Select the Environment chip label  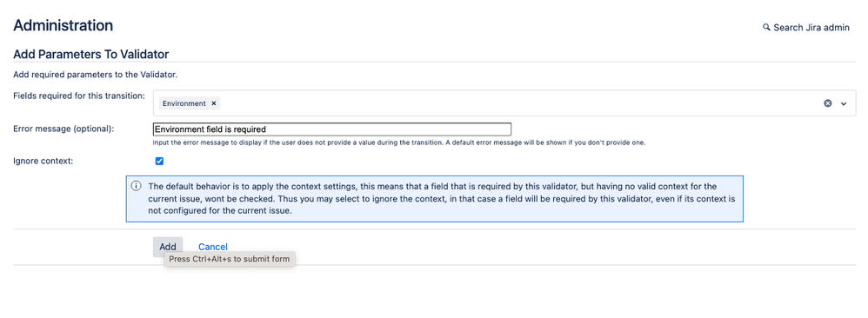click(184, 103)
